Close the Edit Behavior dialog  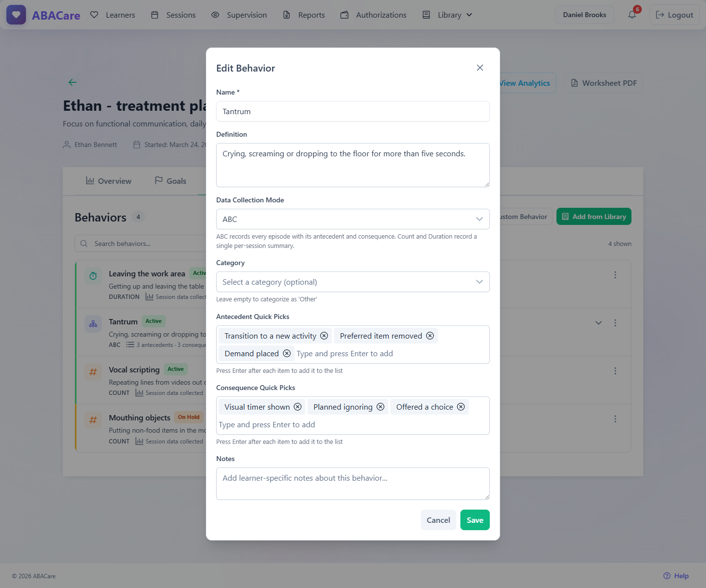click(x=480, y=68)
